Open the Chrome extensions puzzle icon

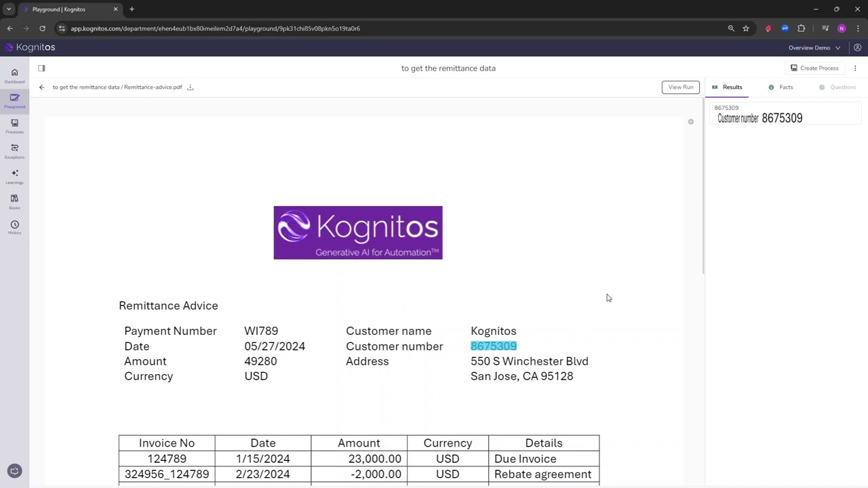(x=801, y=28)
